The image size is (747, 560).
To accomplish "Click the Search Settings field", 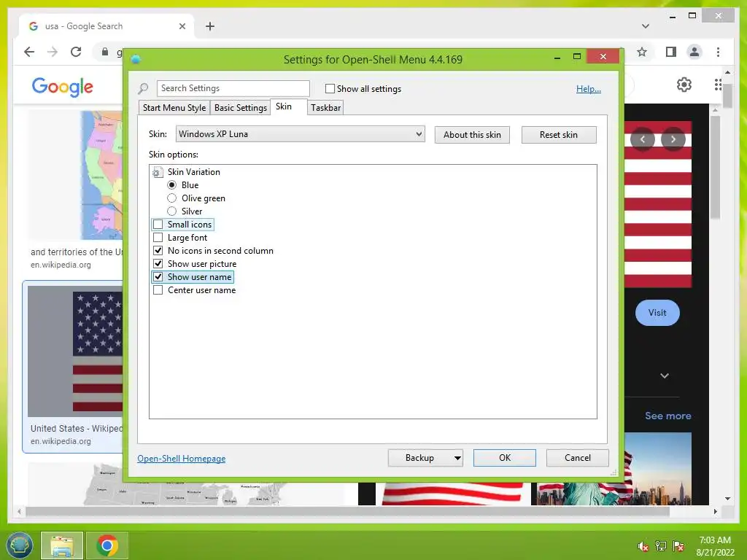I will [233, 88].
